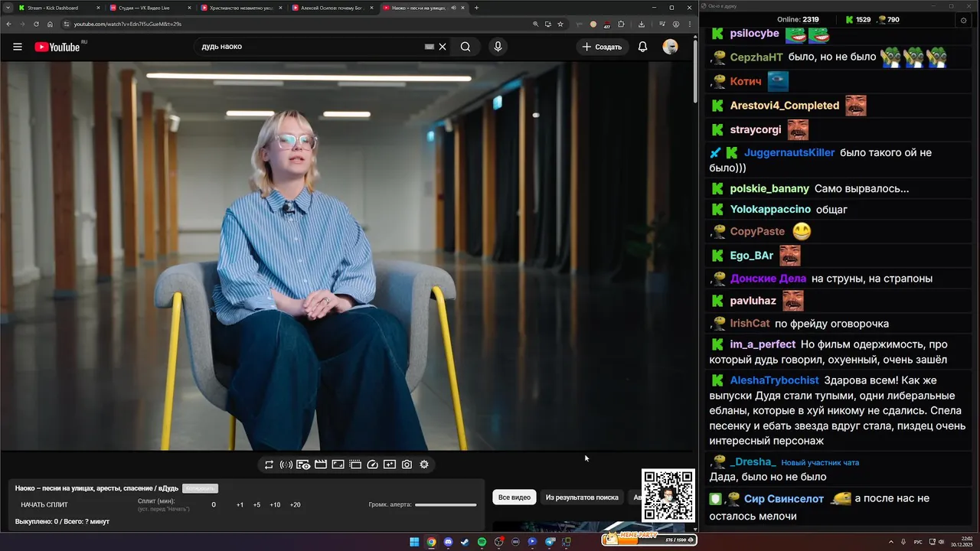980x551 pixels.
Task: Click the theater mode icon in player toolbar
Action: tap(355, 465)
